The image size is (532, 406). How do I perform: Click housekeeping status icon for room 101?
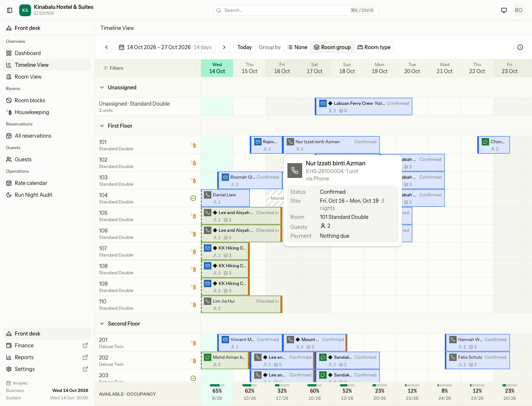pyautogui.click(x=193, y=145)
